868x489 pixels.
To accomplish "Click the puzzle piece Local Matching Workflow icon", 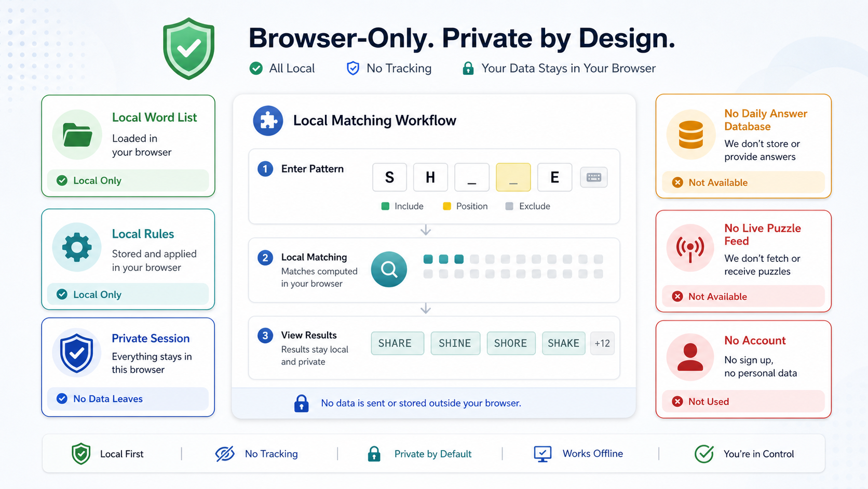I will point(268,121).
